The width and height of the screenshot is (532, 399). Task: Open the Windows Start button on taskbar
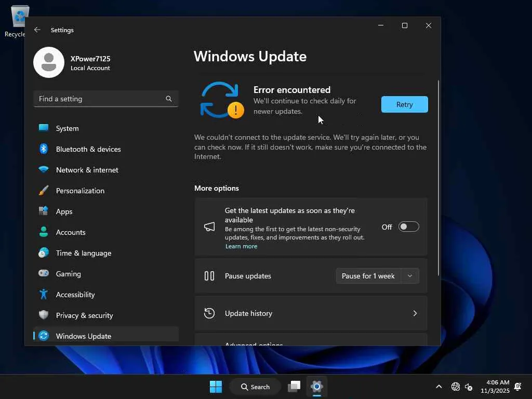[x=216, y=387]
